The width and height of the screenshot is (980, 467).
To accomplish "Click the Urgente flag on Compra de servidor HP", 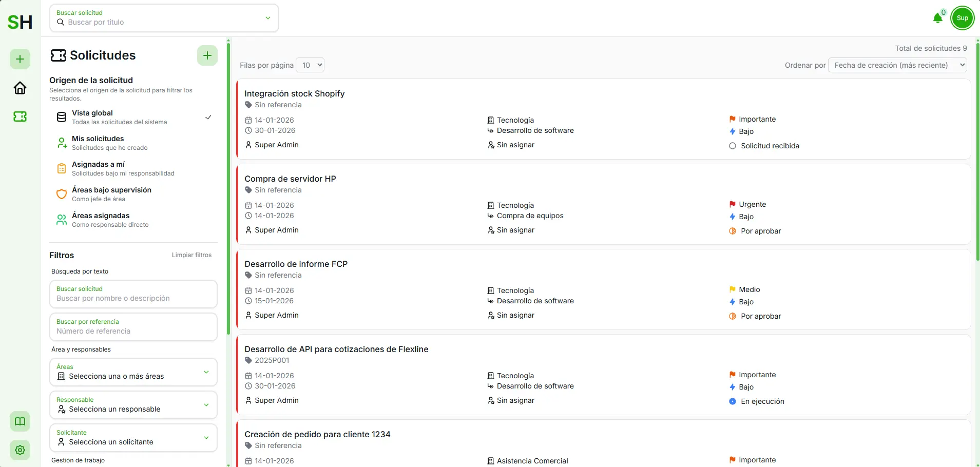I will coord(733,204).
